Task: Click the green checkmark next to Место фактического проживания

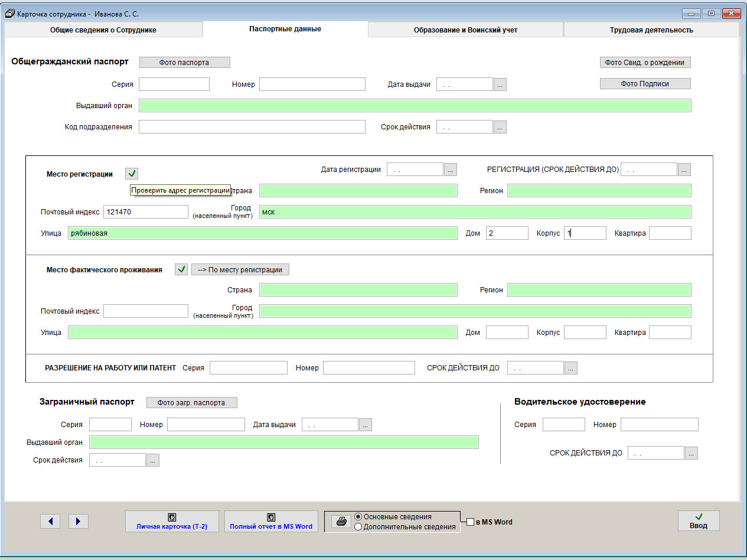Action: 181,269
